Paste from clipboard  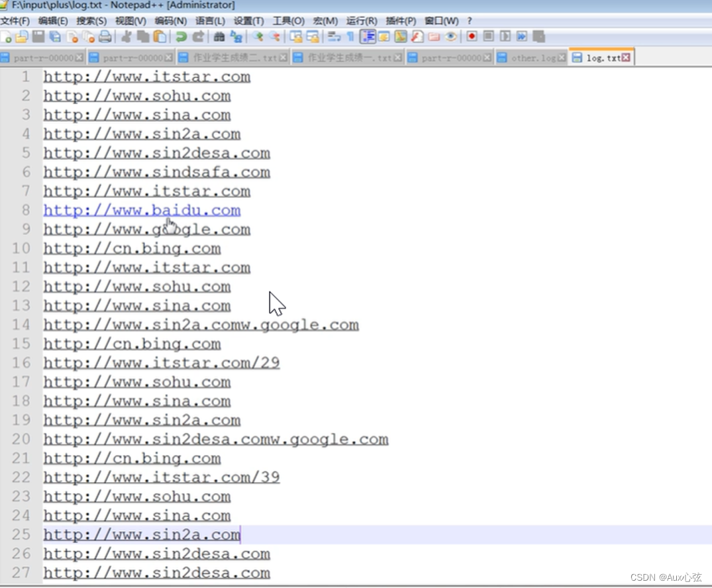pyautogui.click(x=159, y=37)
